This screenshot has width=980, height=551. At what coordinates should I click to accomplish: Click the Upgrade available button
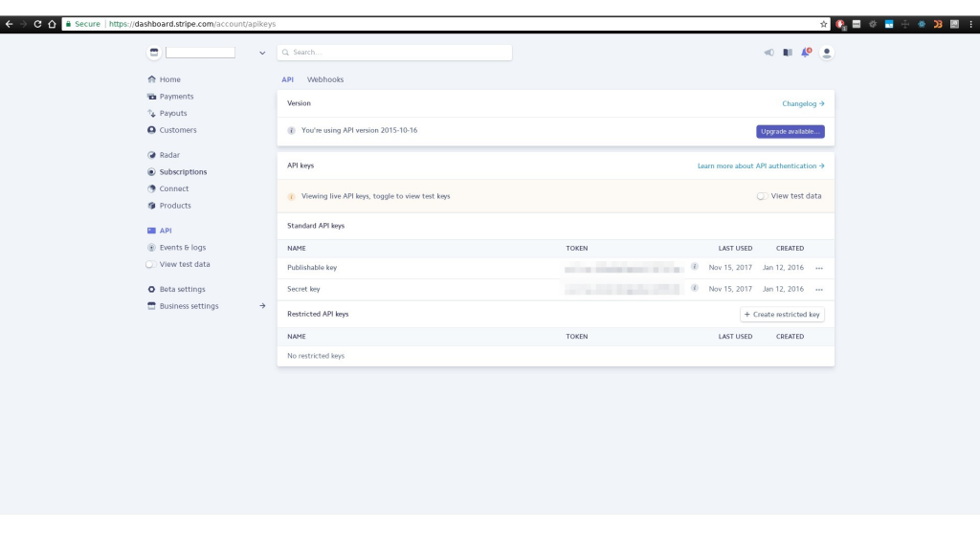tap(790, 131)
